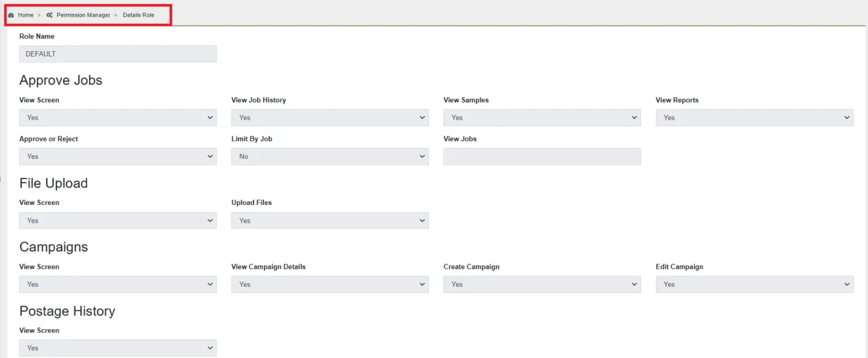Click the Home dashboard icon in breadcrumb

click(x=11, y=15)
